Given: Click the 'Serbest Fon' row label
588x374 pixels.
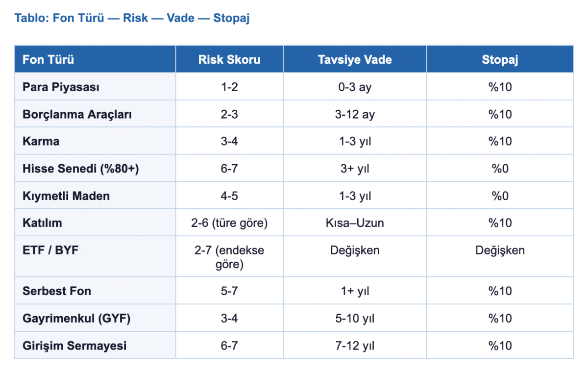Looking at the screenshot, I should coord(56,291).
